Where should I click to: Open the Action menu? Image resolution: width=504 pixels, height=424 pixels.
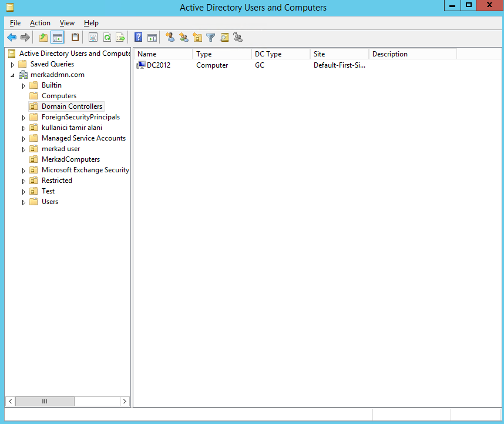(40, 23)
